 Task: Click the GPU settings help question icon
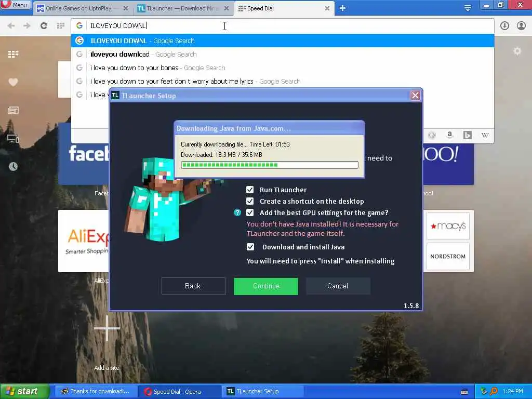(x=237, y=212)
